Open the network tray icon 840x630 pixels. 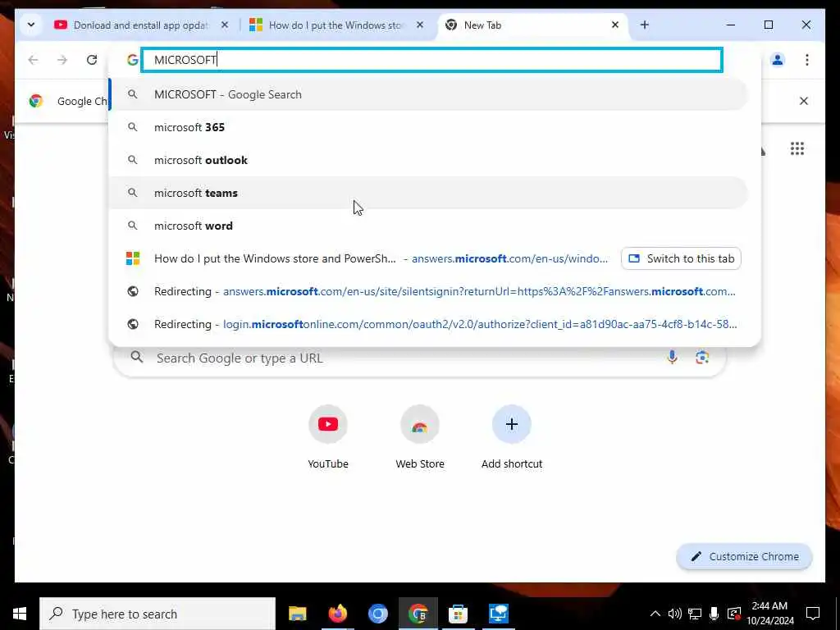(x=695, y=614)
